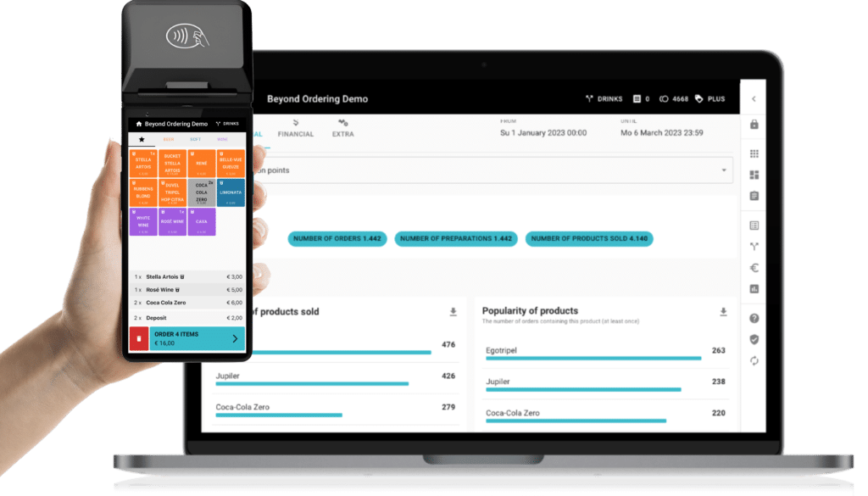Click the shield checkmark icon in sidebar
Image resolution: width=868 pixels, height=496 pixels.
point(754,339)
